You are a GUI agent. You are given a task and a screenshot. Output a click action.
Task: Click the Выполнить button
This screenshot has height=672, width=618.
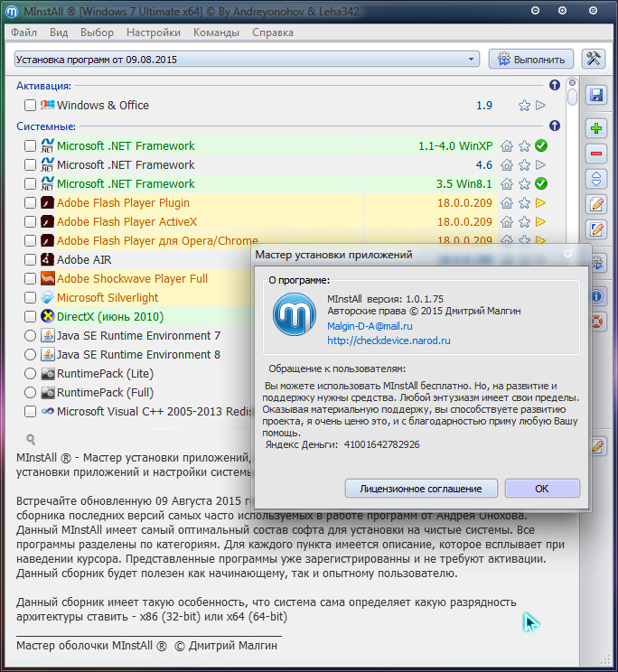click(532, 59)
